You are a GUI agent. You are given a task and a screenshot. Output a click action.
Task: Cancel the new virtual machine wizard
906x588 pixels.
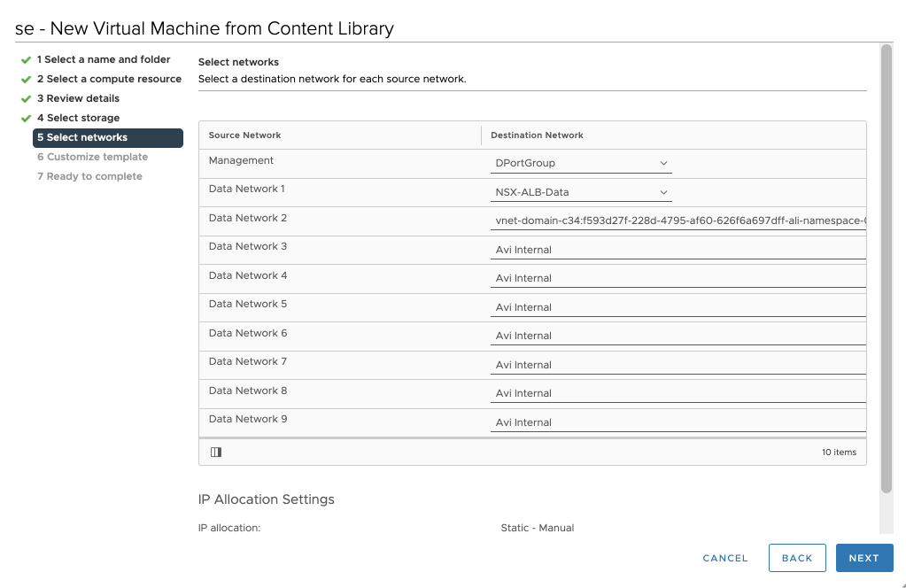tap(724, 558)
